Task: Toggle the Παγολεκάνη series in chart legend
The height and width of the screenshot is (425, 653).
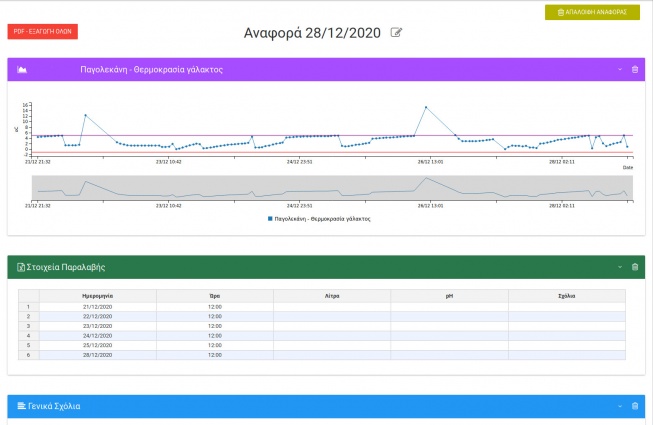Action: (320, 217)
